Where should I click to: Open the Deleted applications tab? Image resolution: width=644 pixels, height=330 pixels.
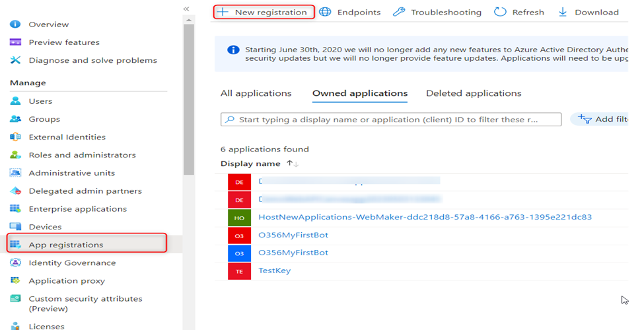click(x=474, y=93)
